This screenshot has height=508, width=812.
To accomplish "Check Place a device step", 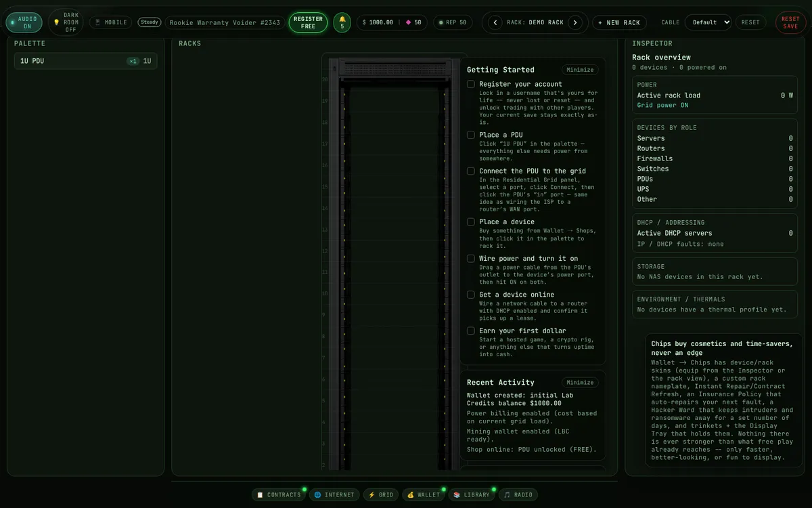I will click(471, 221).
